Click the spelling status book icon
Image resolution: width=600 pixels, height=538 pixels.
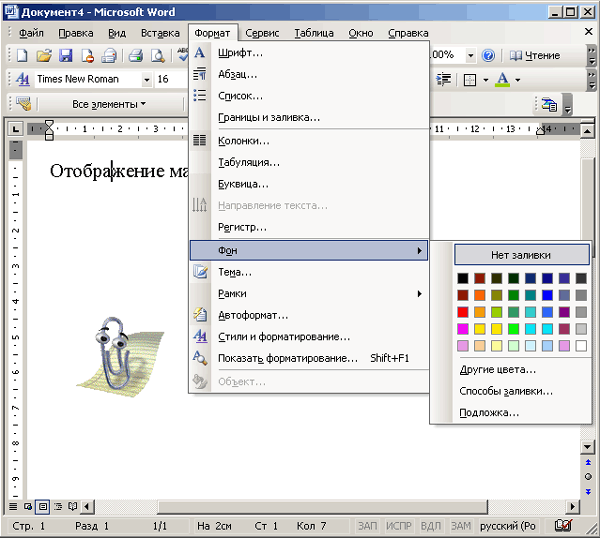564,526
